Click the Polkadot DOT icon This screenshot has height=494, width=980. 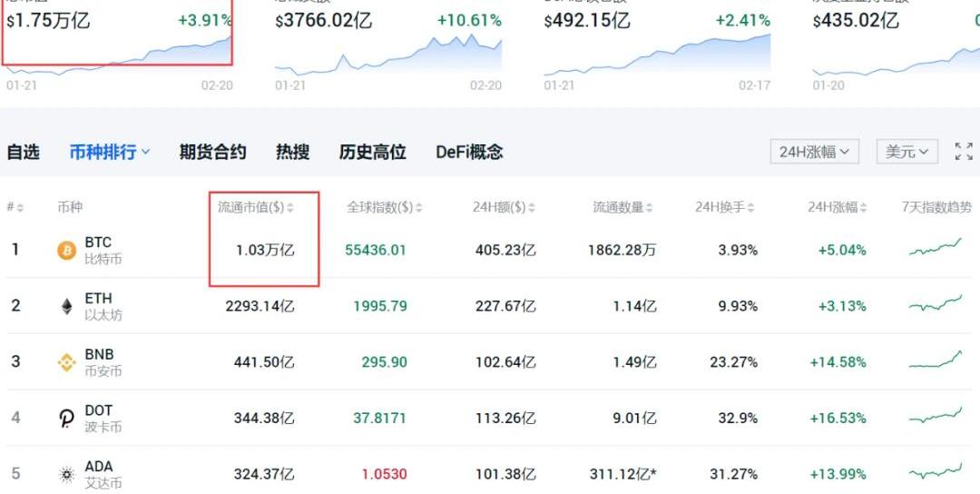coord(67,419)
